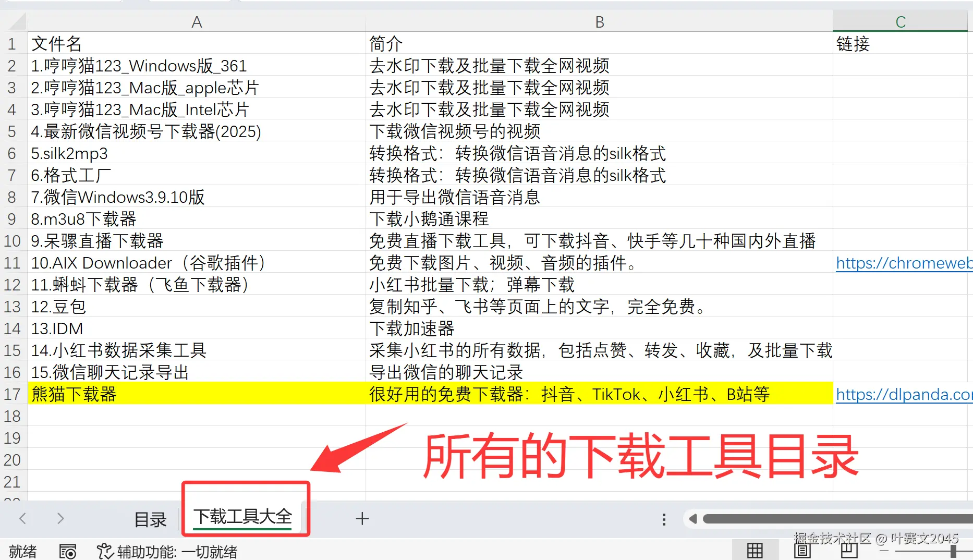
Task: Select row 10 header
Action: 13,241
